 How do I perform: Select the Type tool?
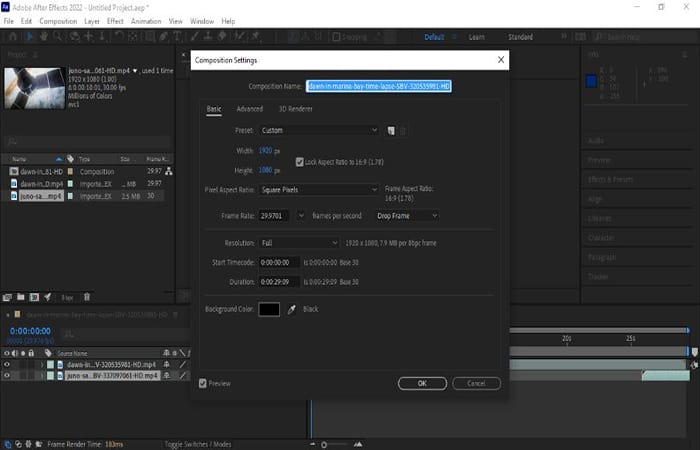(177, 37)
